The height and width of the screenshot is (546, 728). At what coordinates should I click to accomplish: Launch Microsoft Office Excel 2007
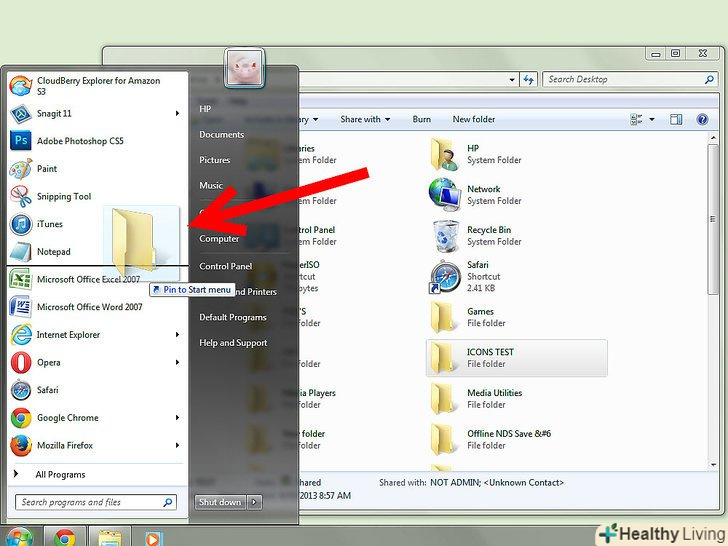tap(98, 280)
